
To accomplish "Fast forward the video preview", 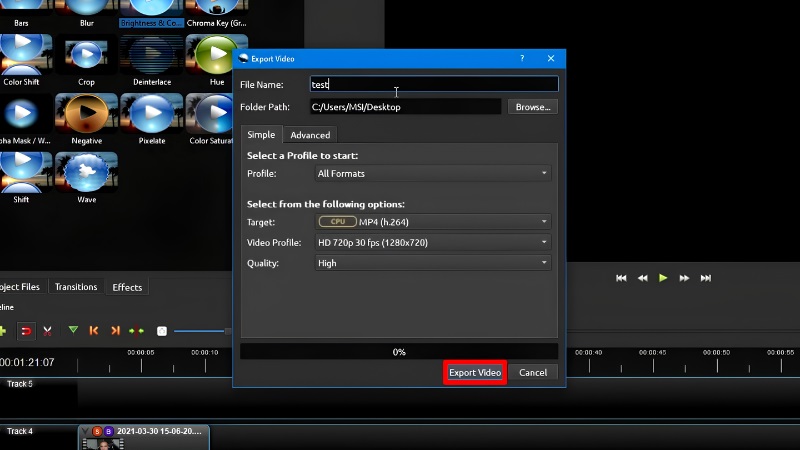I will tap(684, 278).
